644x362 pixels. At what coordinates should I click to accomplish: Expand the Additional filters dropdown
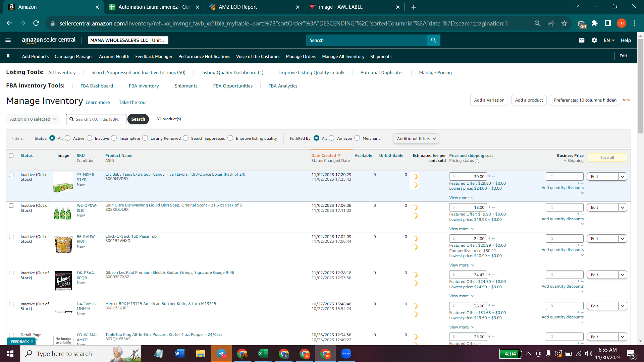tap(416, 138)
